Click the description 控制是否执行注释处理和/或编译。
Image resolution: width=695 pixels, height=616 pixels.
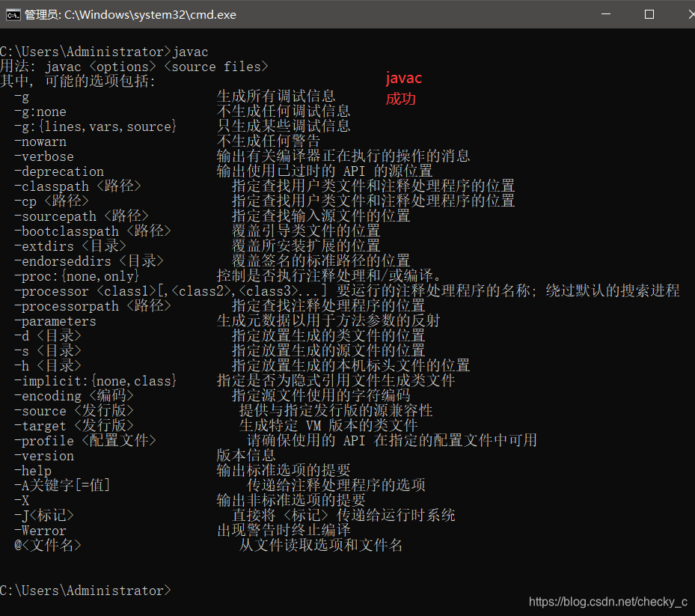(x=328, y=276)
